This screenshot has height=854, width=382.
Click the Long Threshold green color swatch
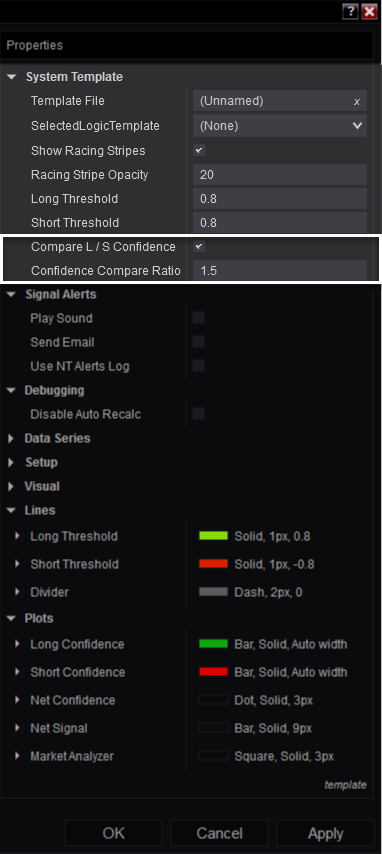tap(214, 536)
